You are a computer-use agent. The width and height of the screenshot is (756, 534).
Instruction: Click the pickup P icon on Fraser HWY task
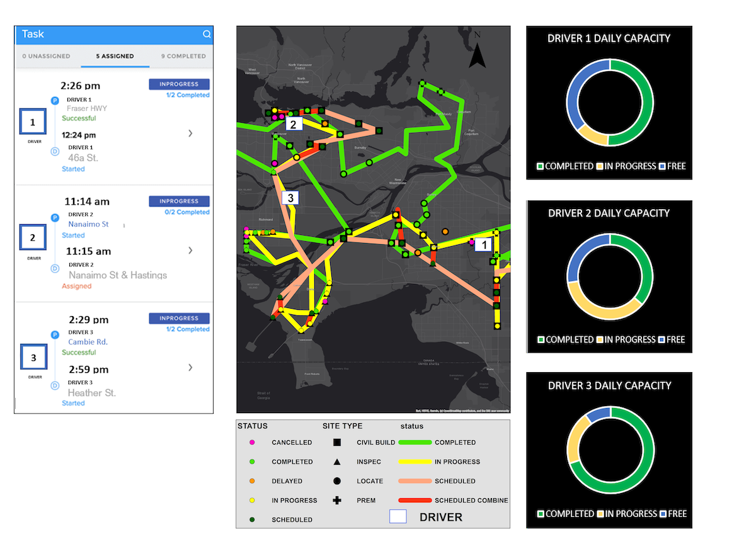pyautogui.click(x=55, y=100)
